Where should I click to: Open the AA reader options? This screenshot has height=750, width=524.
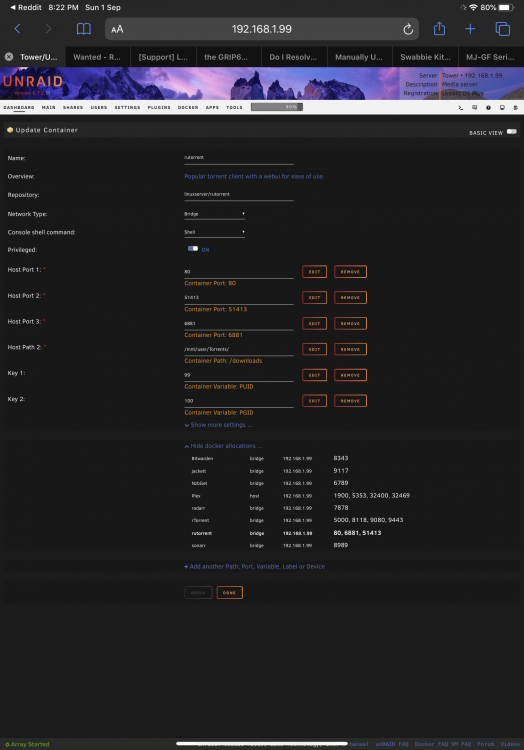point(117,29)
